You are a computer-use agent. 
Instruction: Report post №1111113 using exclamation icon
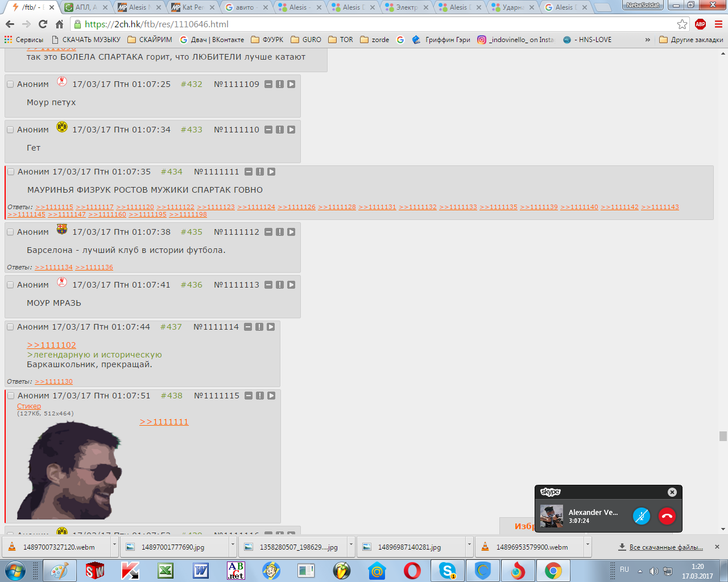[x=280, y=285]
